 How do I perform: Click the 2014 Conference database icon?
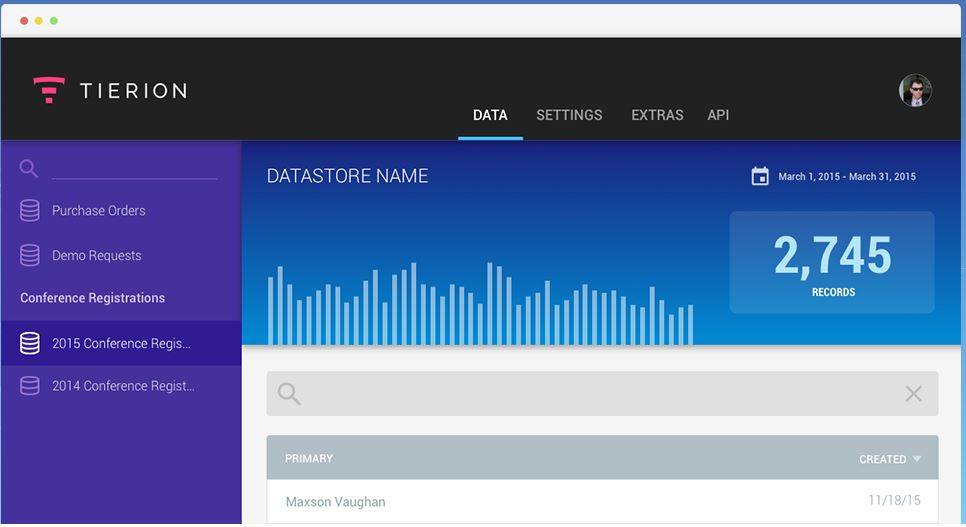[x=30, y=385]
